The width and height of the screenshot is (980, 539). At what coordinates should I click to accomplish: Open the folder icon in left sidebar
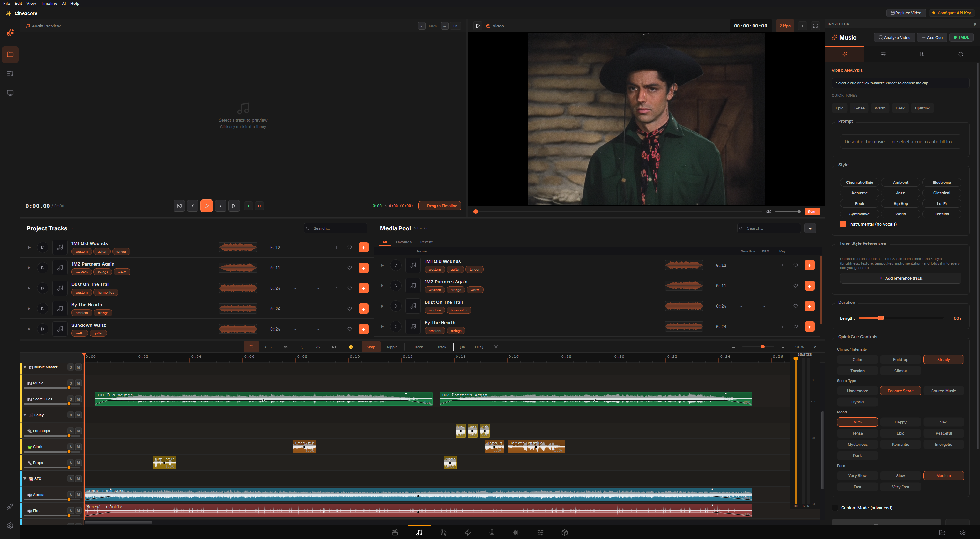click(10, 55)
